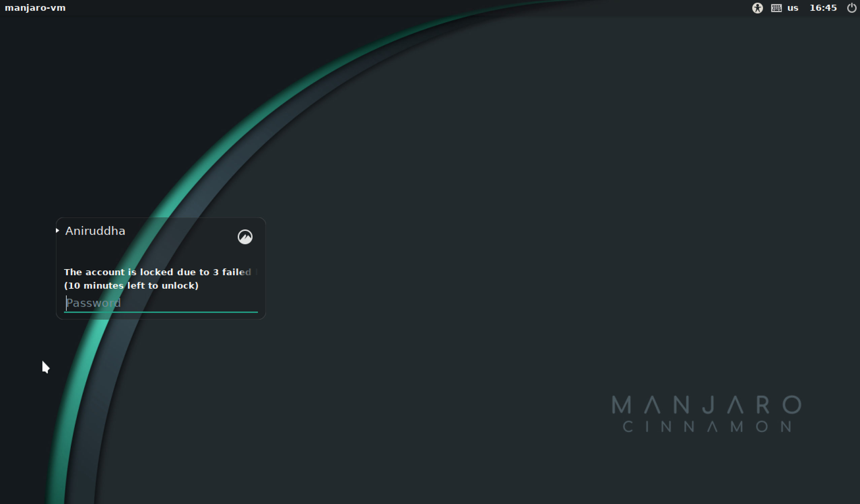Click the small keyboard symbol near the clock
Screen dimensions: 860x504
[x=776, y=8]
